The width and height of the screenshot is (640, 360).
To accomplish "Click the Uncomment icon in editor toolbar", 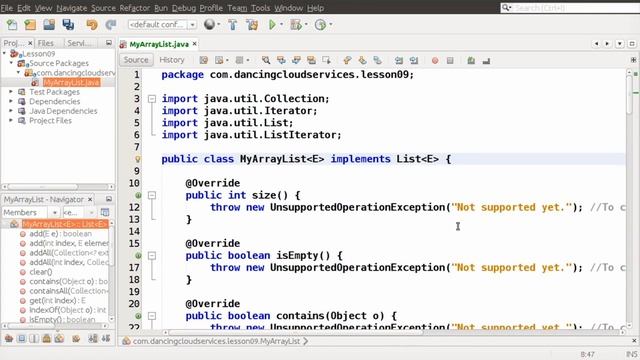I will pyautogui.click(x=486, y=60).
